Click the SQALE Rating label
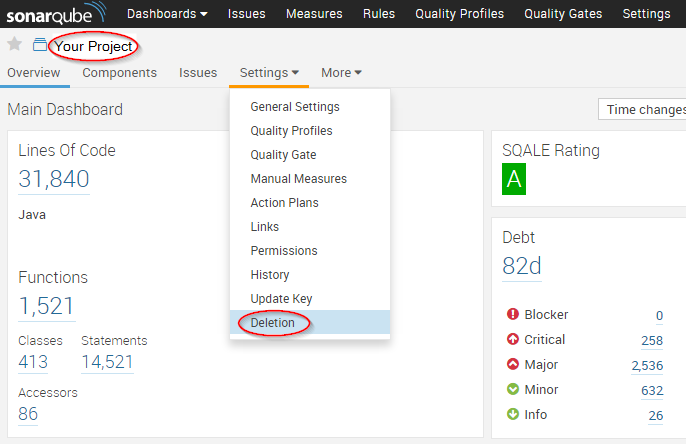This screenshot has height=444, width=686. pyautogui.click(x=551, y=150)
